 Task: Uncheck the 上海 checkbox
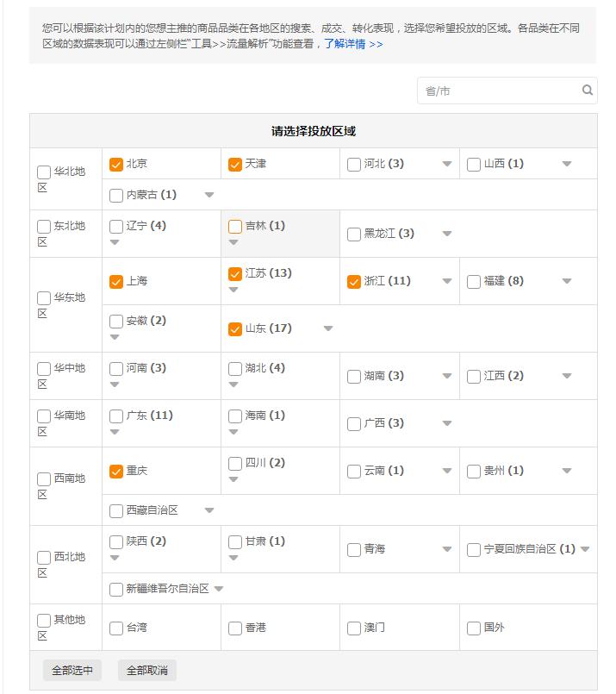coord(115,282)
